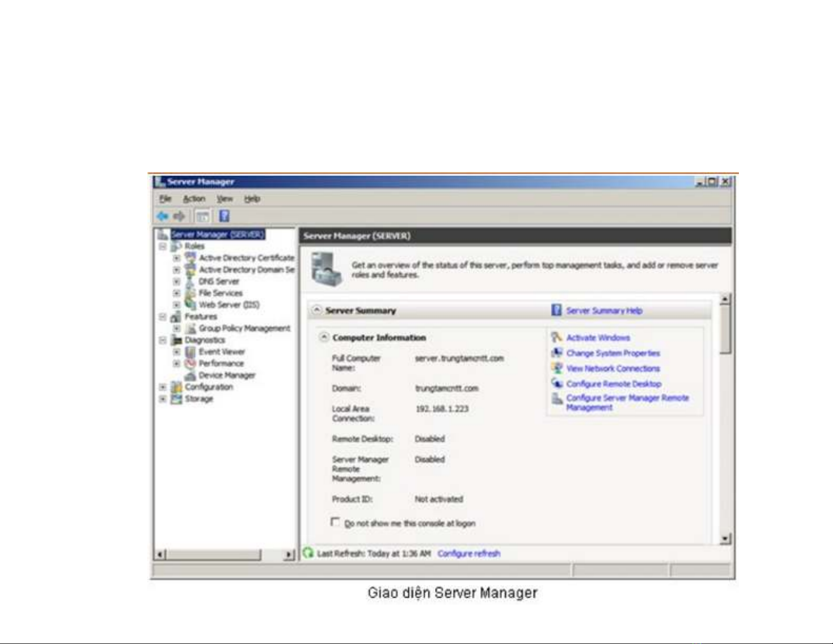Image resolution: width=833 pixels, height=644 pixels.
Task: Click the DNS Server role icon
Action: (190, 281)
